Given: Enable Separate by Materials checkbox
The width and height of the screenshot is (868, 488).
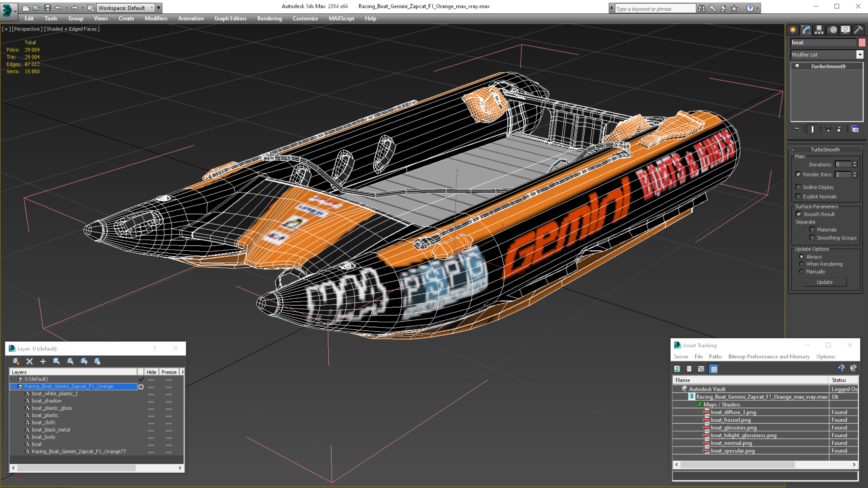Looking at the screenshot, I should click(812, 230).
